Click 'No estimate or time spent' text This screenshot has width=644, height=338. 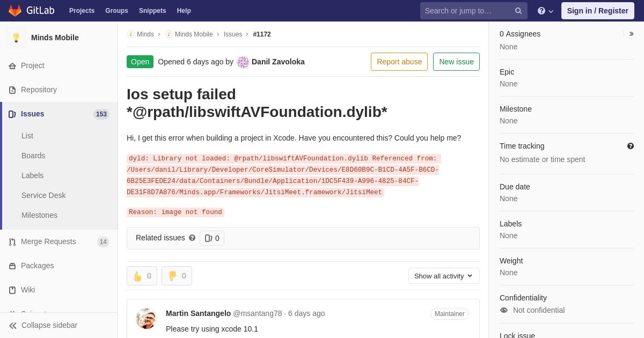543,159
